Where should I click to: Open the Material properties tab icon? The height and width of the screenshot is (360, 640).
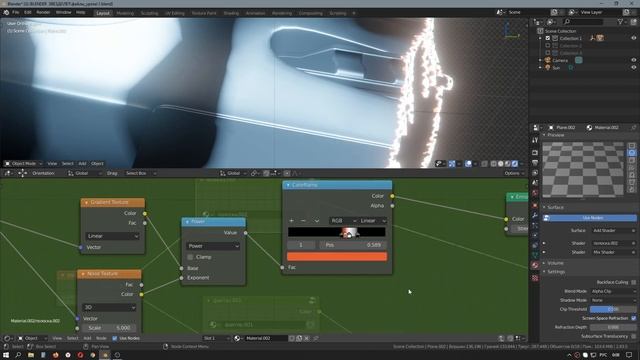tap(535, 265)
